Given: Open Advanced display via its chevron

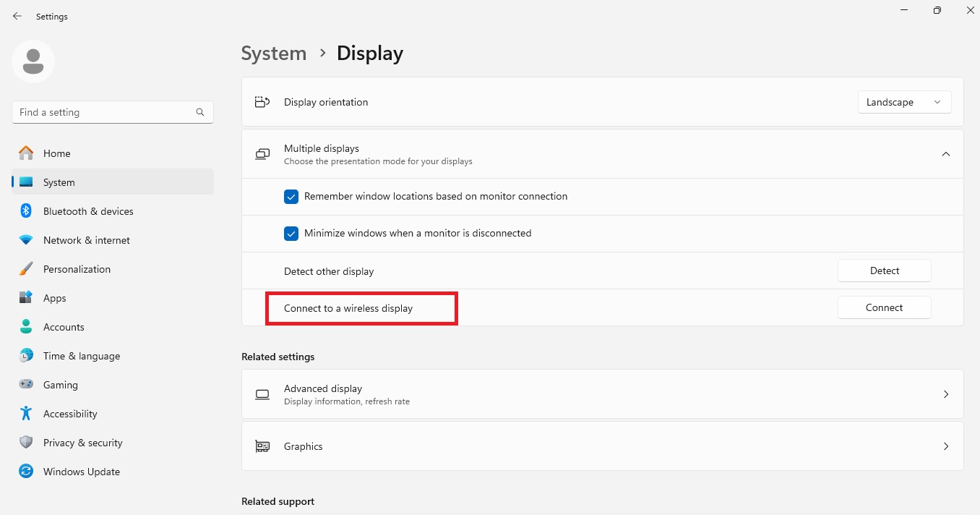Looking at the screenshot, I should 946,394.
